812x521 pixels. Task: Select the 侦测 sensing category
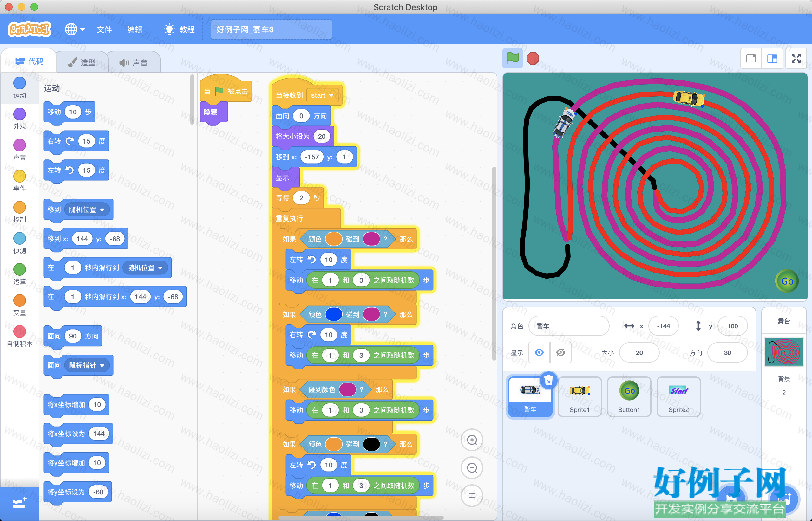point(20,243)
